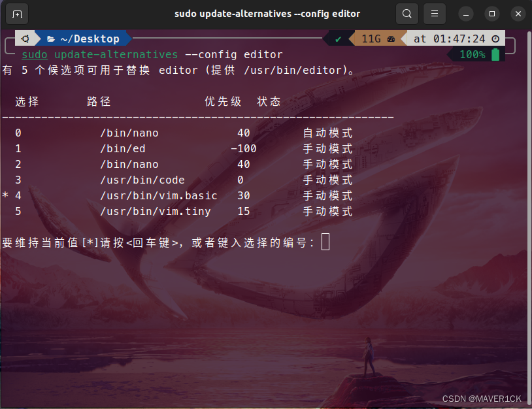This screenshot has width=532, height=409.
Task: Click priority value 30
Action: pyautogui.click(x=244, y=196)
